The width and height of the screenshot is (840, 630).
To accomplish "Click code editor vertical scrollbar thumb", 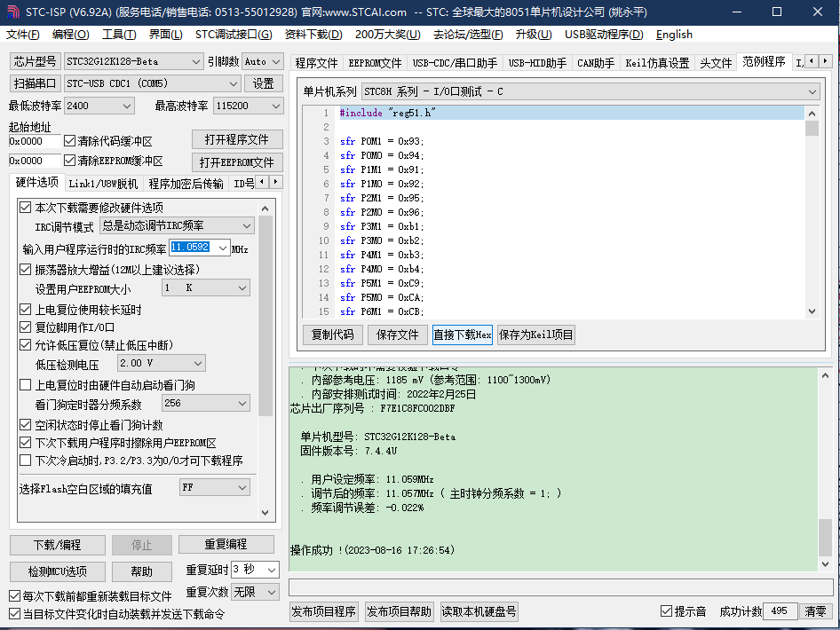I will tap(812, 129).
